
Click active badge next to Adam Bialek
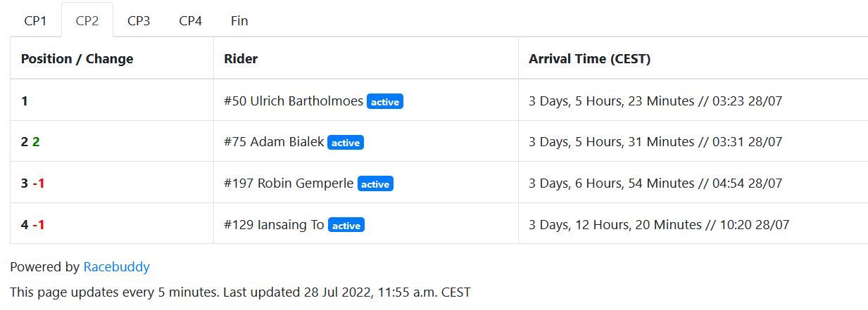pyautogui.click(x=346, y=143)
